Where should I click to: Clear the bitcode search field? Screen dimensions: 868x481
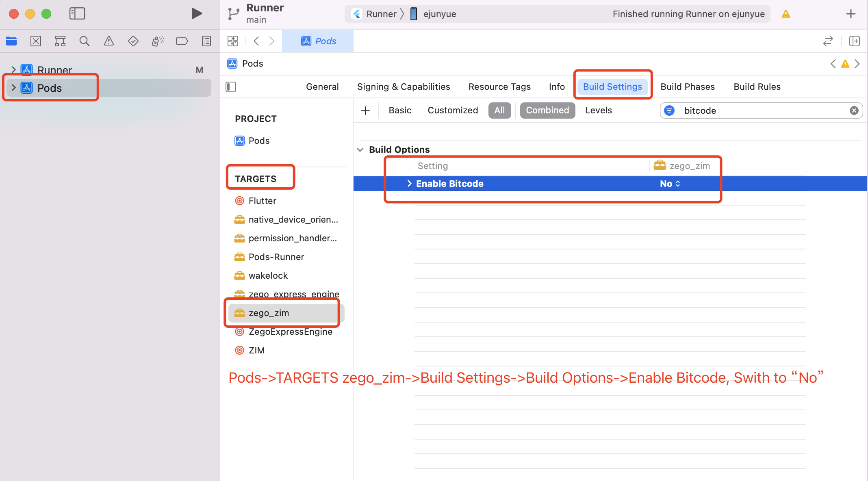(x=854, y=110)
